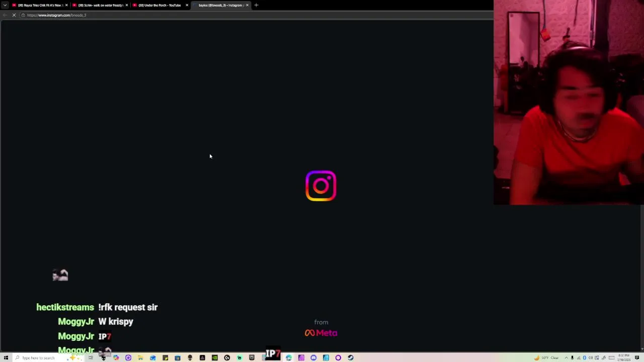The height and width of the screenshot is (362, 644).
Task: Open the volume control in tray
Action: pos(591,357)
